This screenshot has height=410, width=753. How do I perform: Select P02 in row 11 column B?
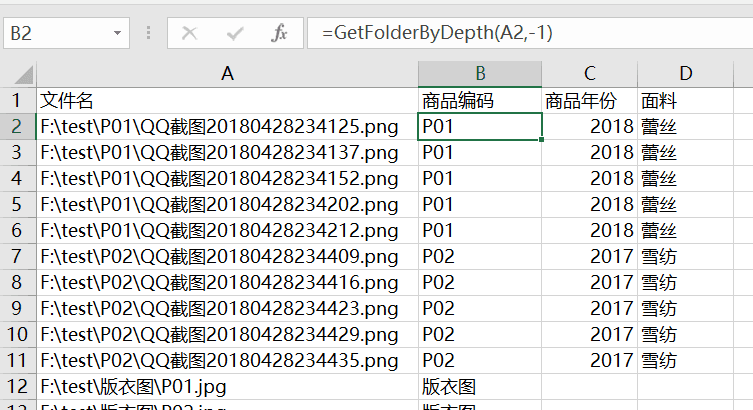[x=480, y=360]
